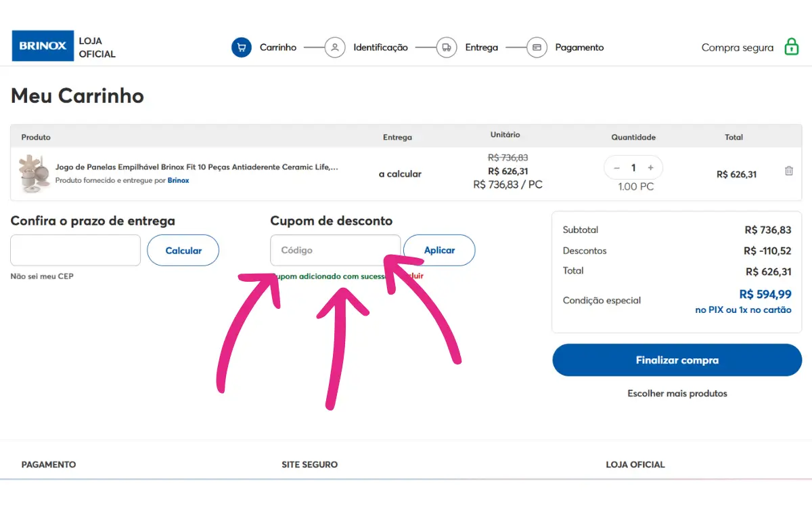Viewport: 812px width, 508px height.
Task: Click the quantity value 1
Action: click(x=633, y=167)
